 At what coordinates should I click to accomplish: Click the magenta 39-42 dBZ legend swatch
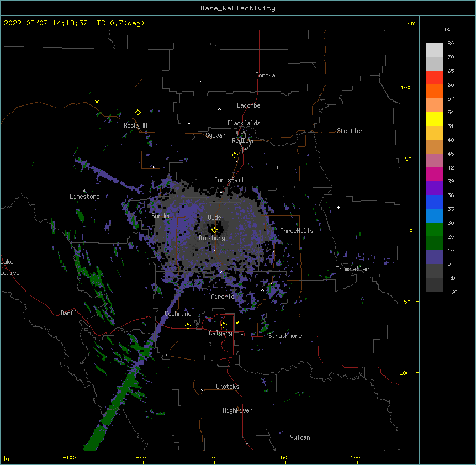pyautogui.click(x=434, y=174)
